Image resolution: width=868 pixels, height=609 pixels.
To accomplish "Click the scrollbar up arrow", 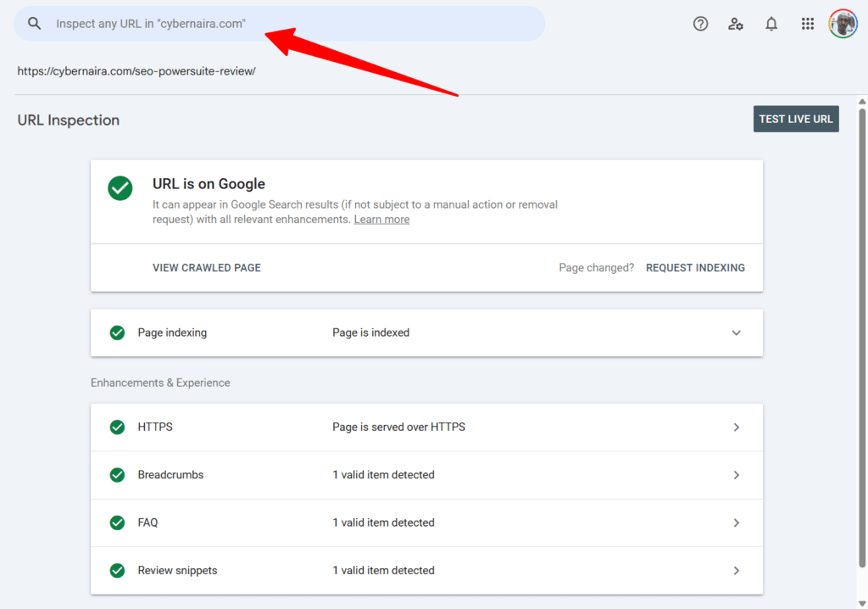I will (x=862, y=102).
